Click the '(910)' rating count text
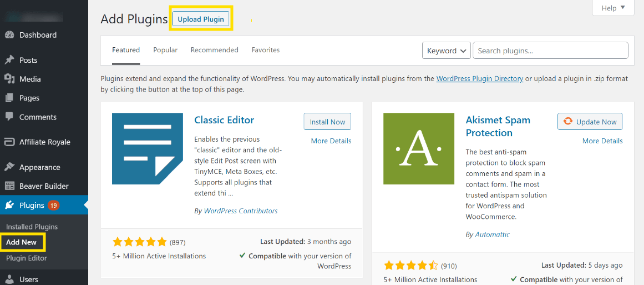The image size is (644, 285). pos(449,266)
